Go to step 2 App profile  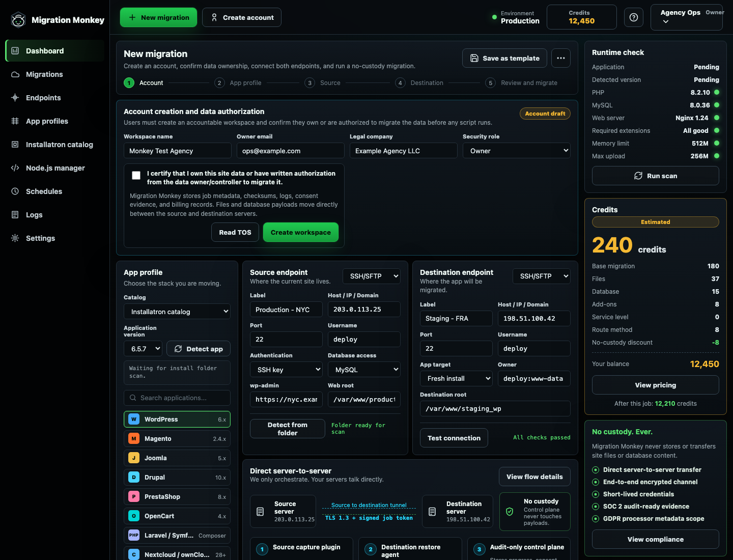pyautogui.click(x=238, y=83)
